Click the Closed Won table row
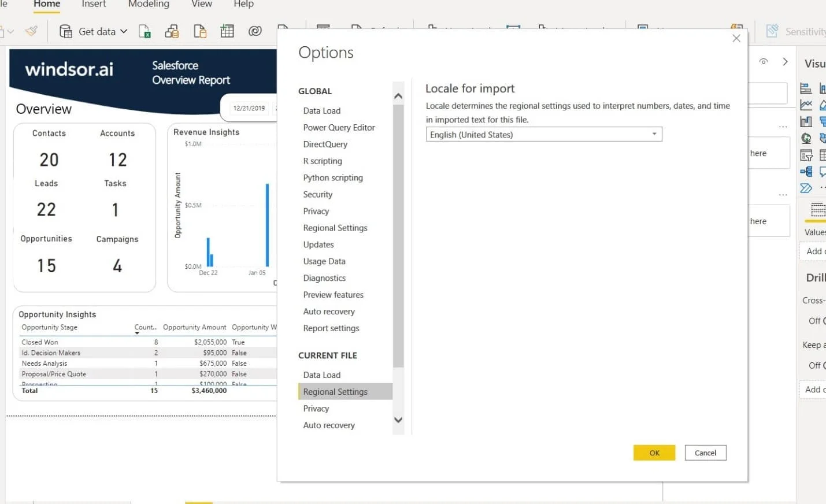This screenshot has width=826, height=504. click(x=149, y=342)
